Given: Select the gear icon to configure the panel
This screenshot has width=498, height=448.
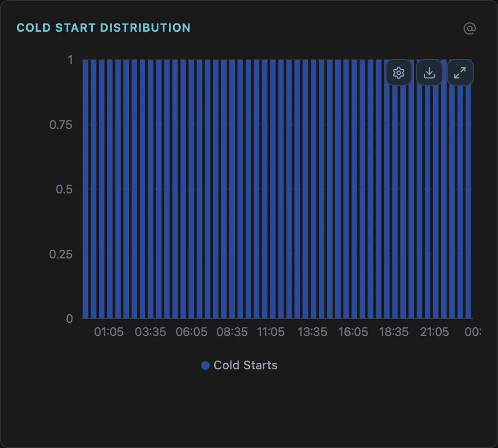Looking at the screenshot, I should pyautogui.click(x=399, y=72).
